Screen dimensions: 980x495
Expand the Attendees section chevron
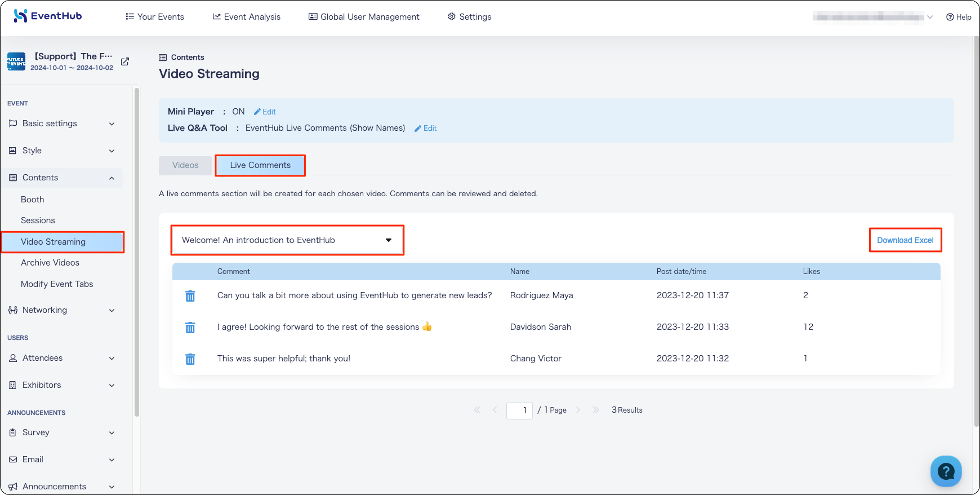click(x=112, y=359)
